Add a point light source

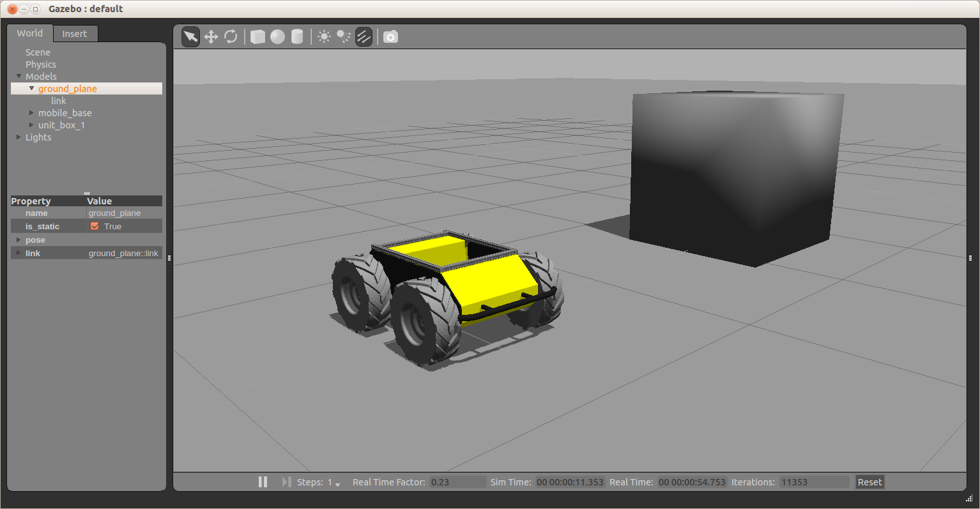point(324,37)
